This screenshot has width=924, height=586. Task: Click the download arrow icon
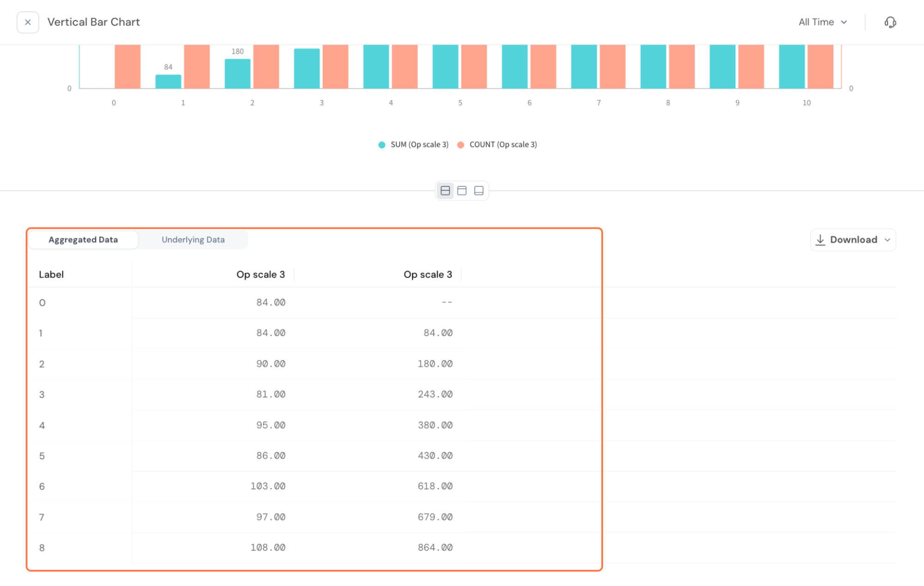pos(820,240)
